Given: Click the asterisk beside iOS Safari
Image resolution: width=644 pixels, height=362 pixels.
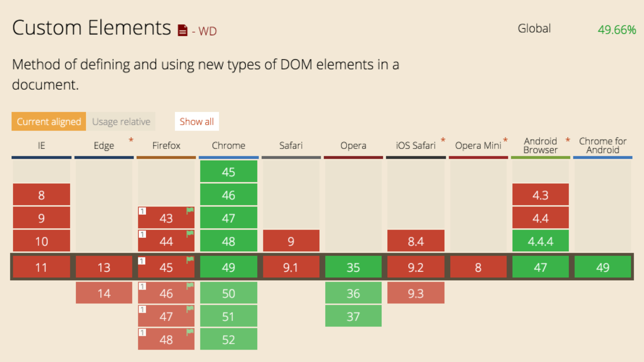Looking at the screenshot, I should click(x=443, y=140).
